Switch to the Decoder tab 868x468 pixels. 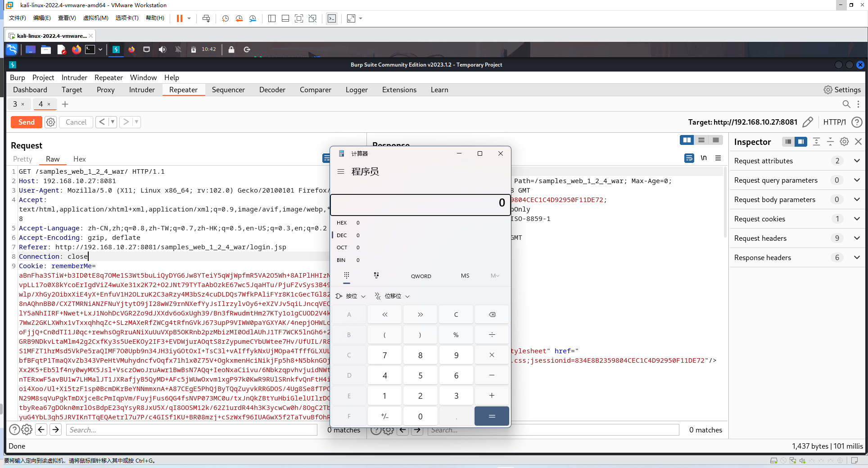click(x=272, y=90)
